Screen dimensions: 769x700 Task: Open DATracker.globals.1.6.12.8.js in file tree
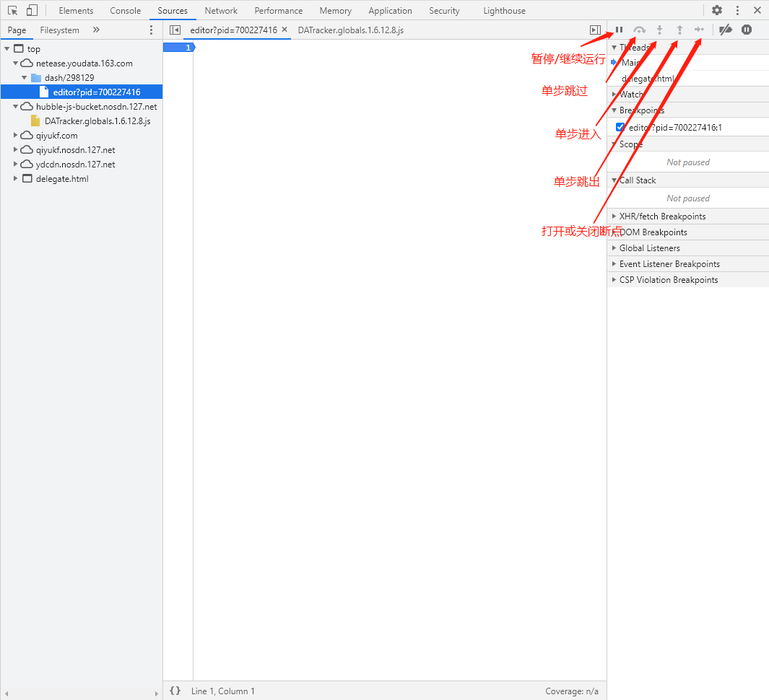coord(97,121)
